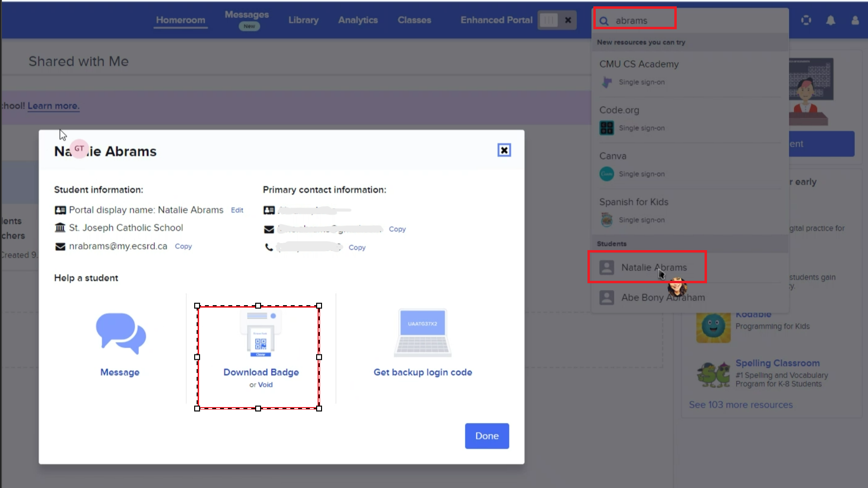The height and width of the screenshot is (488, 868).
Task: Click the Spanish for Kids icon
Action: pyautogui.click(x=606, y=220)
